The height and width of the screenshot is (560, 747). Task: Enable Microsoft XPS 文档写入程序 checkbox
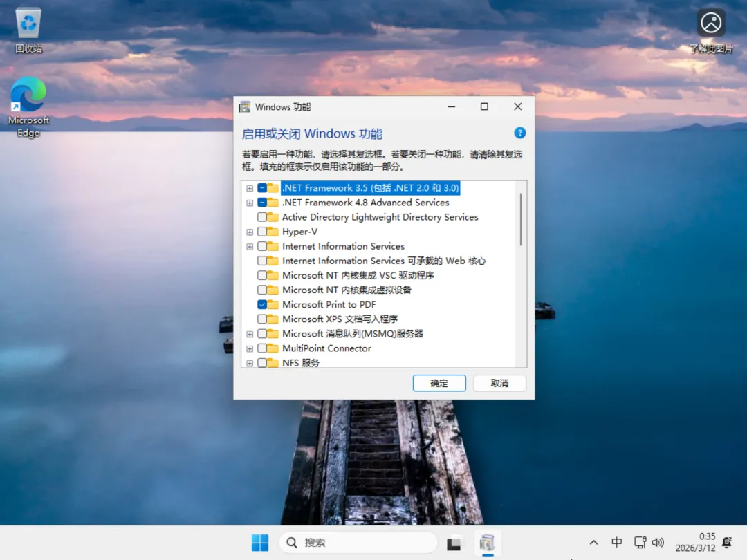click(262, 319)
